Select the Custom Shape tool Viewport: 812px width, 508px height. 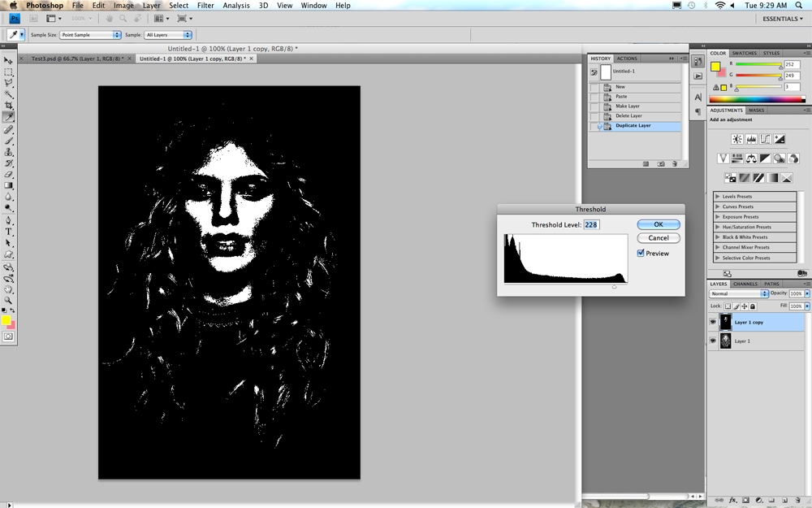[8, 254]
